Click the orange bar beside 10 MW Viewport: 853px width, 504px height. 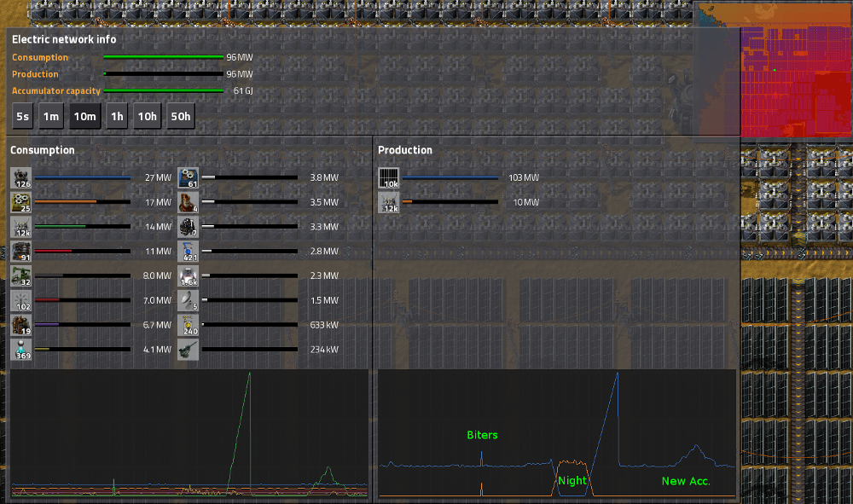(x=450, y=202)
